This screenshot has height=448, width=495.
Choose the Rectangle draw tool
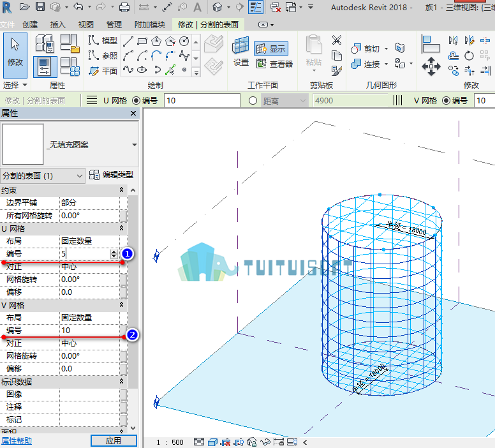click(142, 41)
